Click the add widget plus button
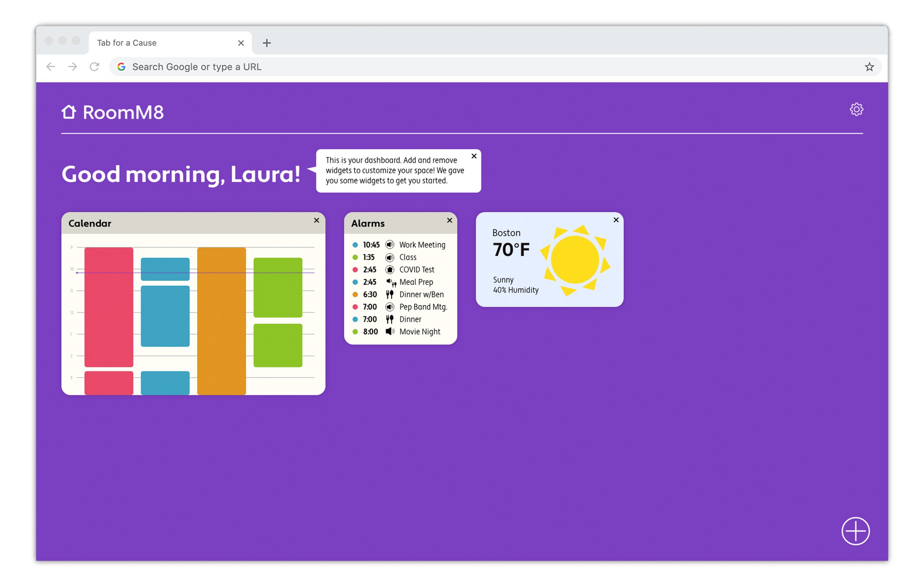924x587 pixels. point(855,531)
